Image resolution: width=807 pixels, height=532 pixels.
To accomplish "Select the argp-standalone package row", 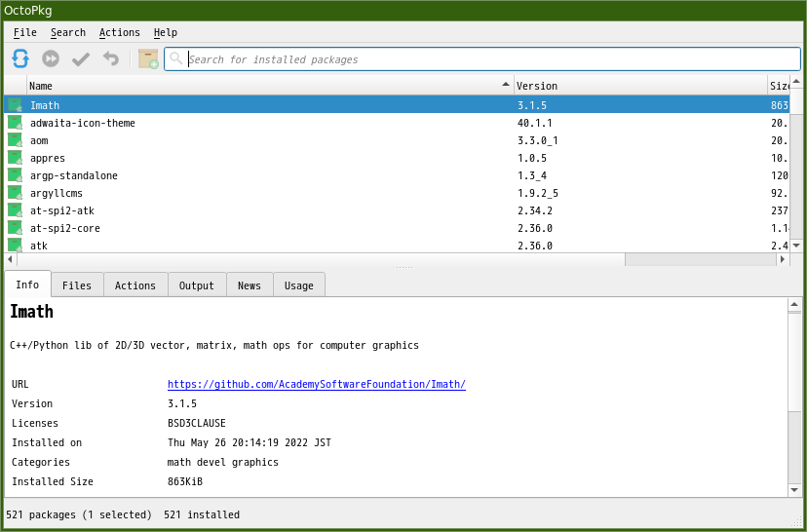I will [x=397, y=175].
